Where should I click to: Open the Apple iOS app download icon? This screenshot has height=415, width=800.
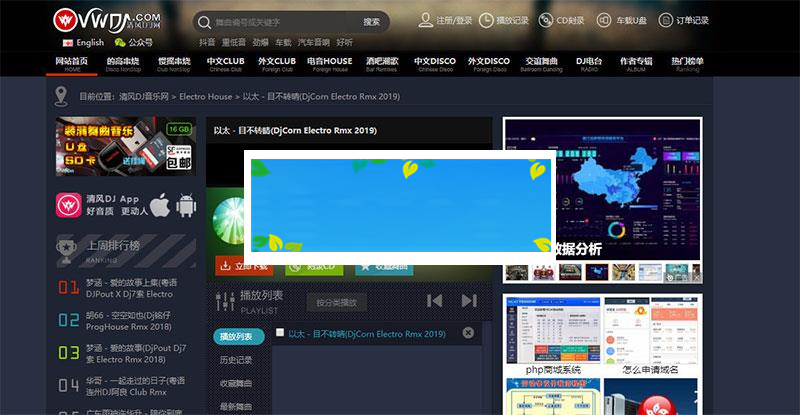[160, 206]
